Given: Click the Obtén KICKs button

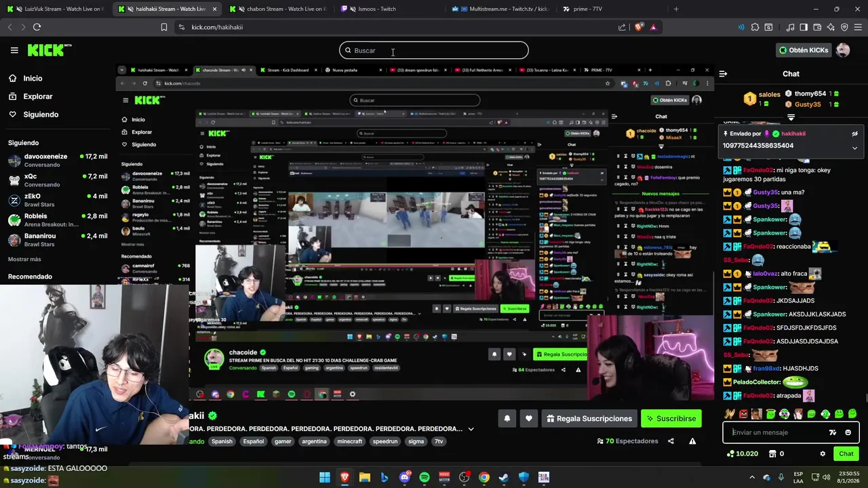Looking at the screenshot, I should [x=804, y=50].
